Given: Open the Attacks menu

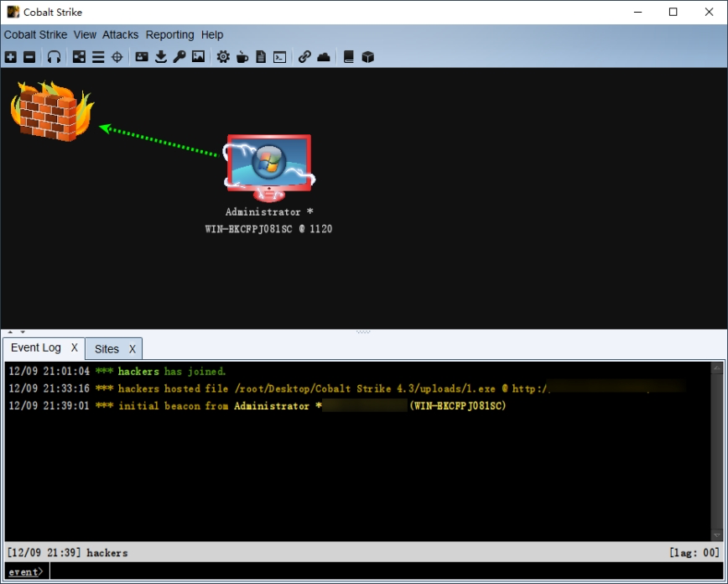Looking at the screenshot, I should 120,34.
